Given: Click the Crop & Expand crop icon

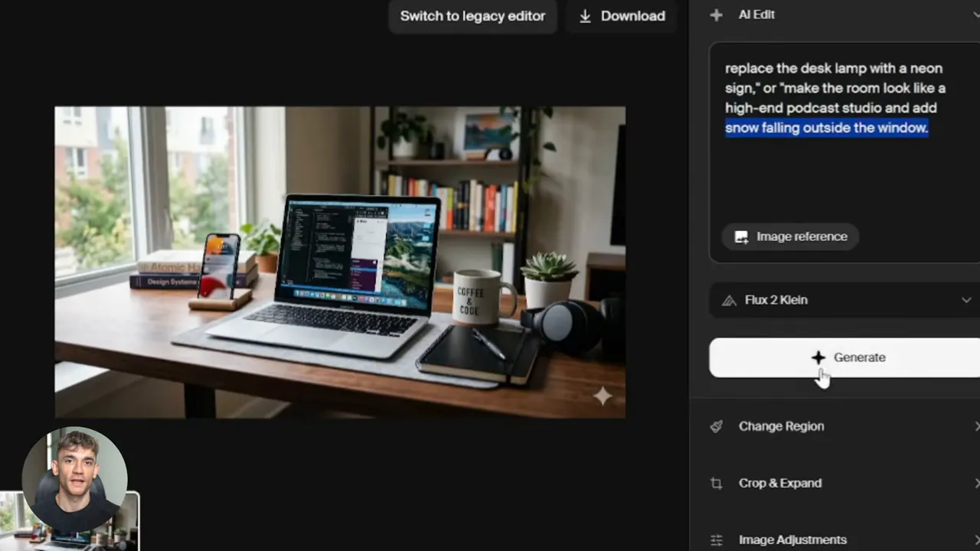Looking at the screenshot, I should click(x=717, y=483).
